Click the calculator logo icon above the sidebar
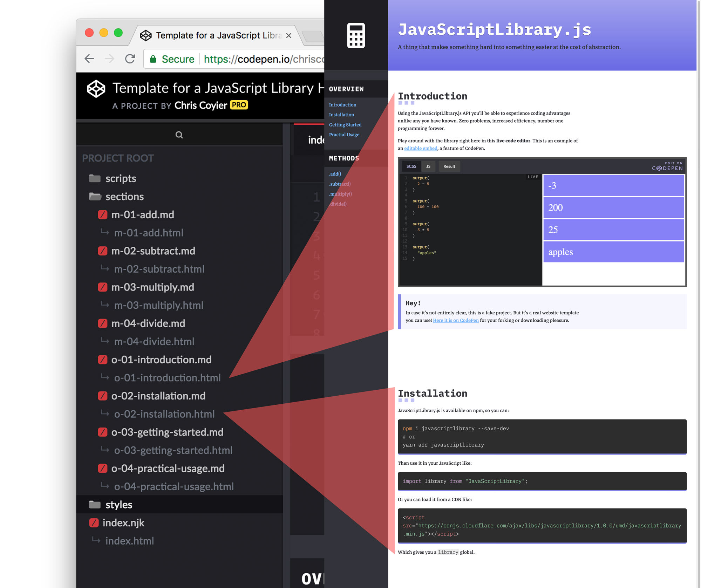701x588 pixels. tap(356, 36)
